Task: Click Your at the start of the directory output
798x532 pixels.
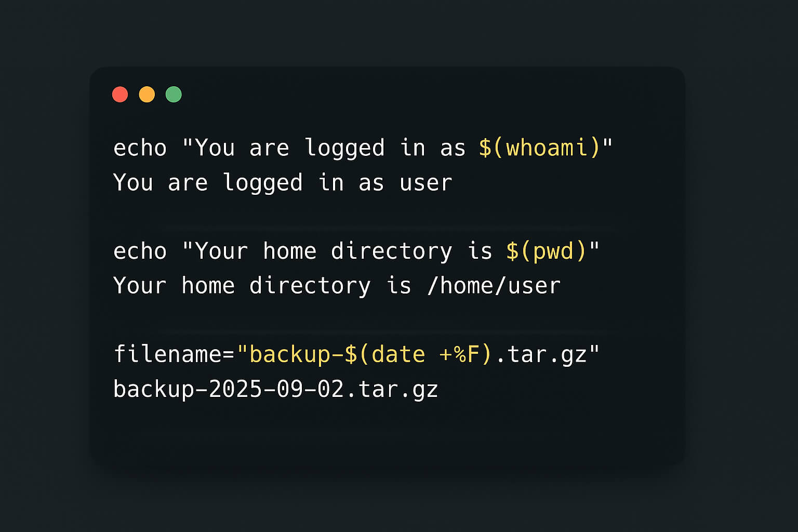Action: pos(140,286)
